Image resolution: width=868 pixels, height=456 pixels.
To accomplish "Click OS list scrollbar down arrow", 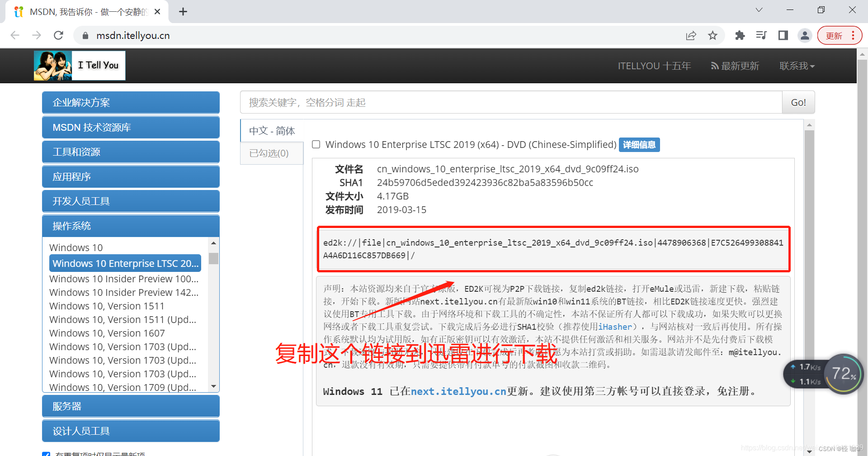I will coord(213,387).
